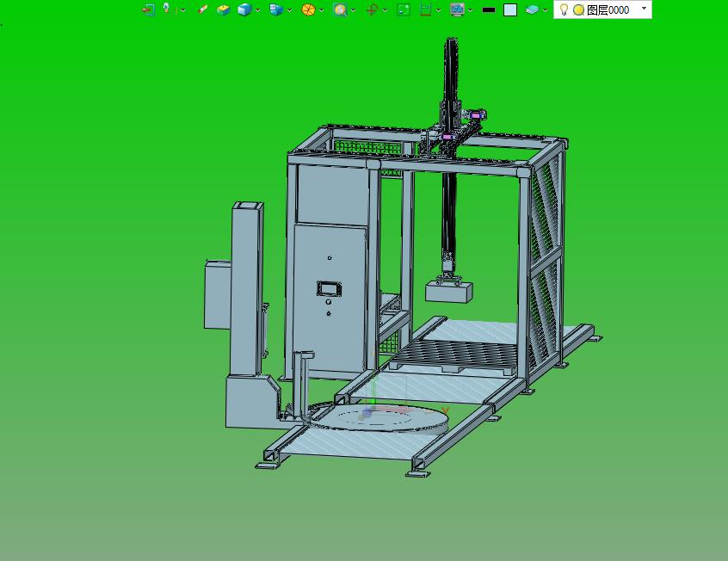Click the blue shaded cube display icon

pyautogui.click(x=244, y=9)
